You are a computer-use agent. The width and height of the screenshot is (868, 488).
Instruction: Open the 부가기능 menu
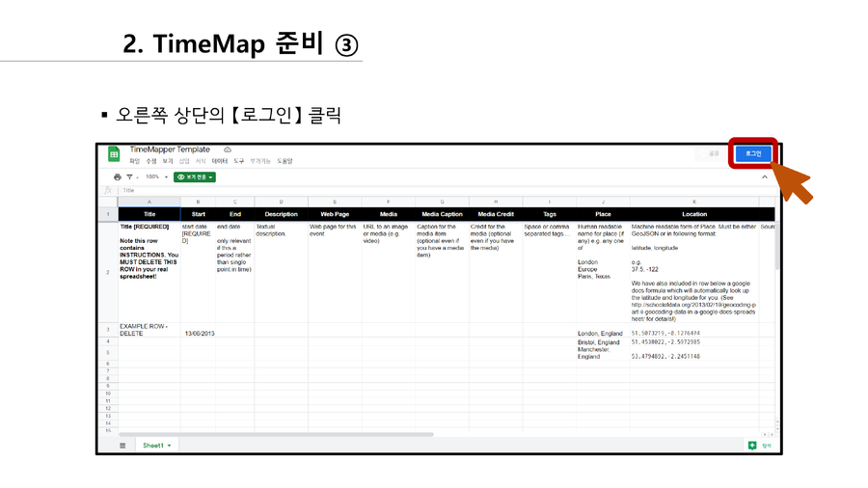pyautogui.click(x=260, y=161)
